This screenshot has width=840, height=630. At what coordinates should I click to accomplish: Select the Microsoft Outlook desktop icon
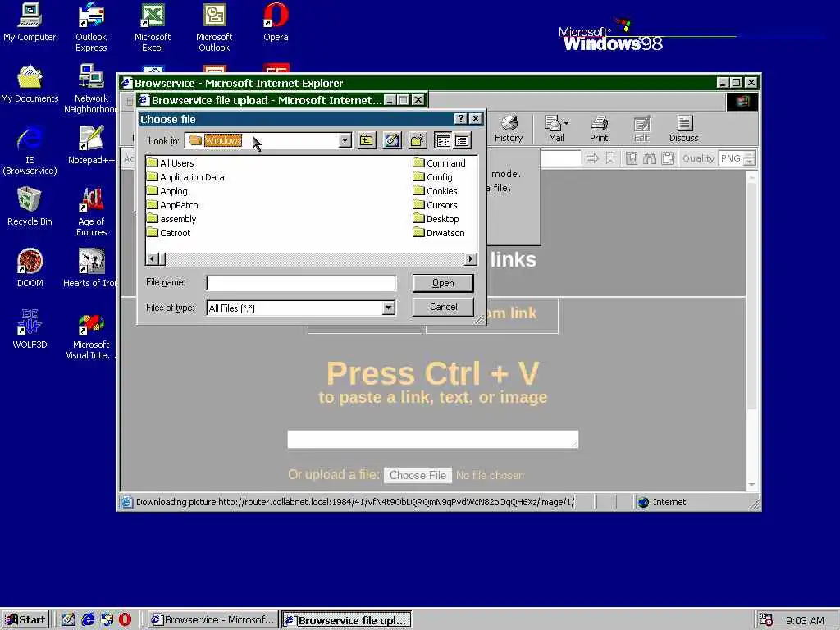point(214,27)
